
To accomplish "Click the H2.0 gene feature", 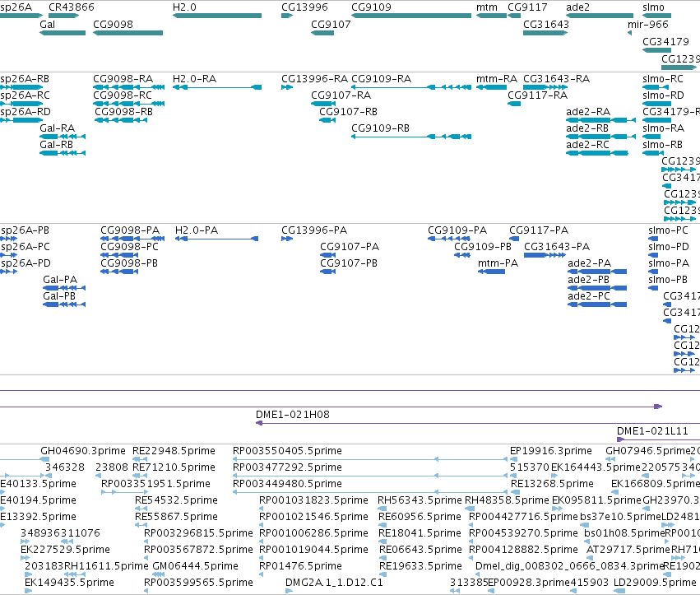I will point(217,16).
